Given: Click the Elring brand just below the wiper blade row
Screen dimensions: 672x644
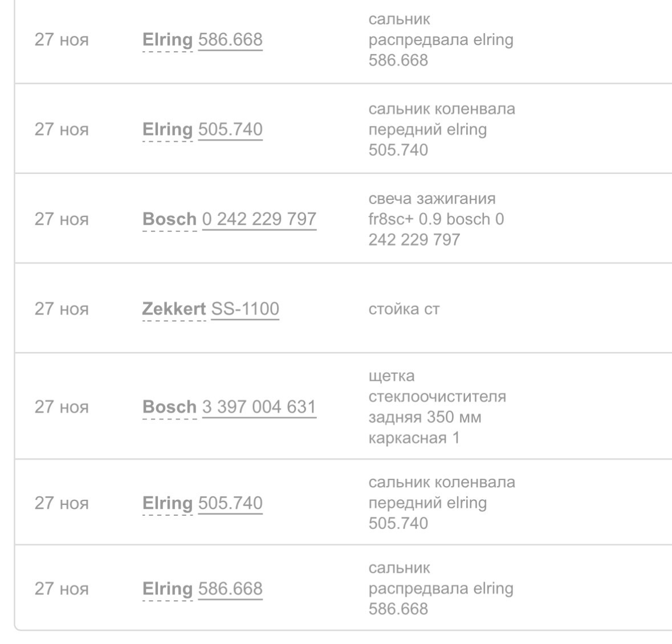Looking at the screenshot, I should coord(168,503).
